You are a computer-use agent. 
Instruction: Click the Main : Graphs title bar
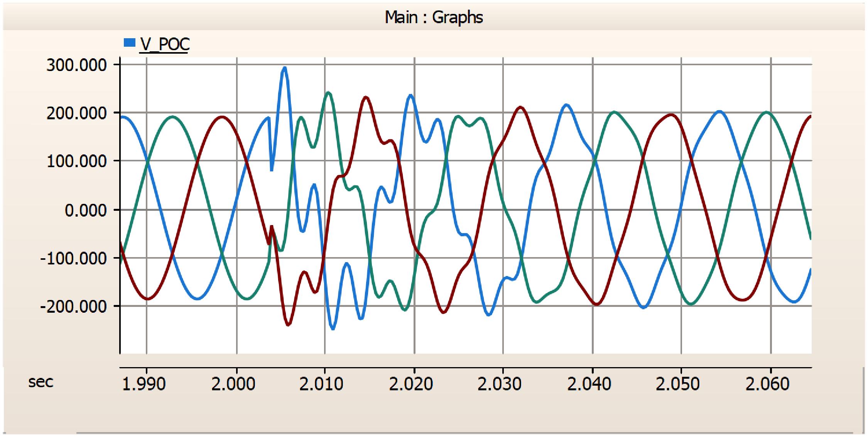point(434,17)
